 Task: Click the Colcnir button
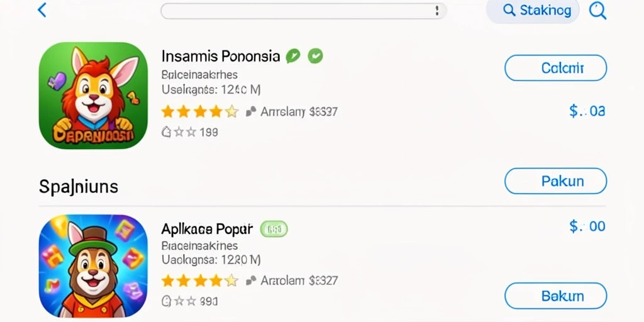point(555,68)
